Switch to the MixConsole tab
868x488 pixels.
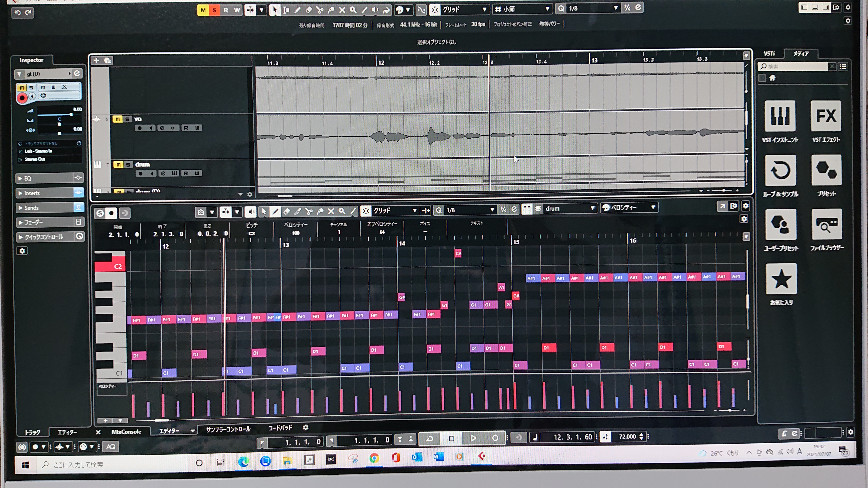tap(126, 431)
